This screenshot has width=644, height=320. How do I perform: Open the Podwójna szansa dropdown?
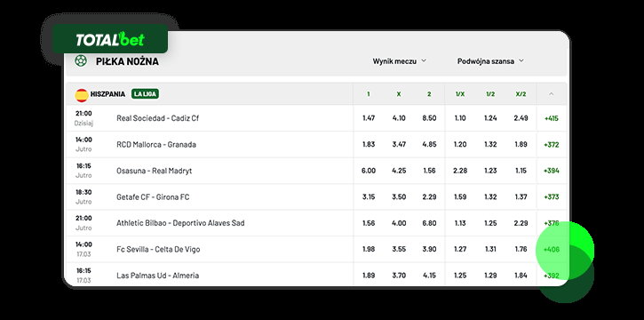click(490, 61)
